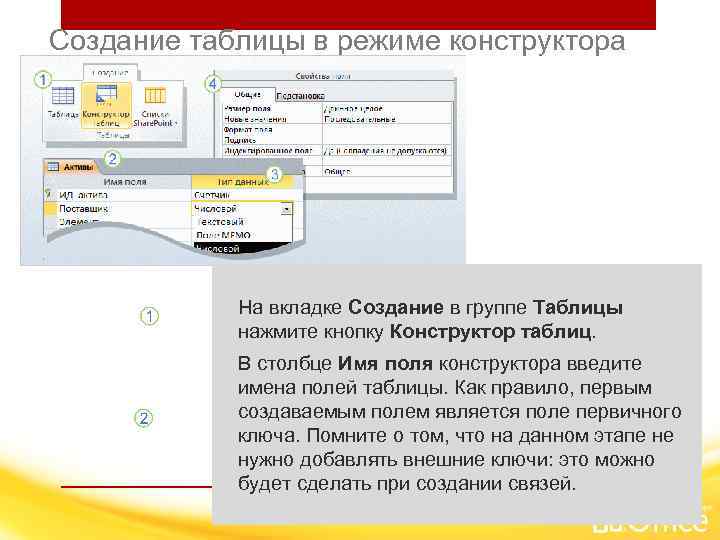Open the Подстановка properties tab
The width and height of the screenshot is (720, 540).
point(300,96)
